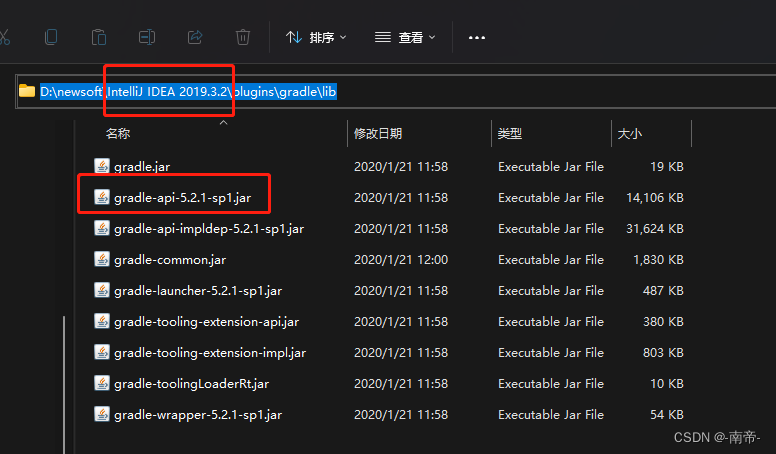Sort by 修改日期 column header

coord(378,134)
